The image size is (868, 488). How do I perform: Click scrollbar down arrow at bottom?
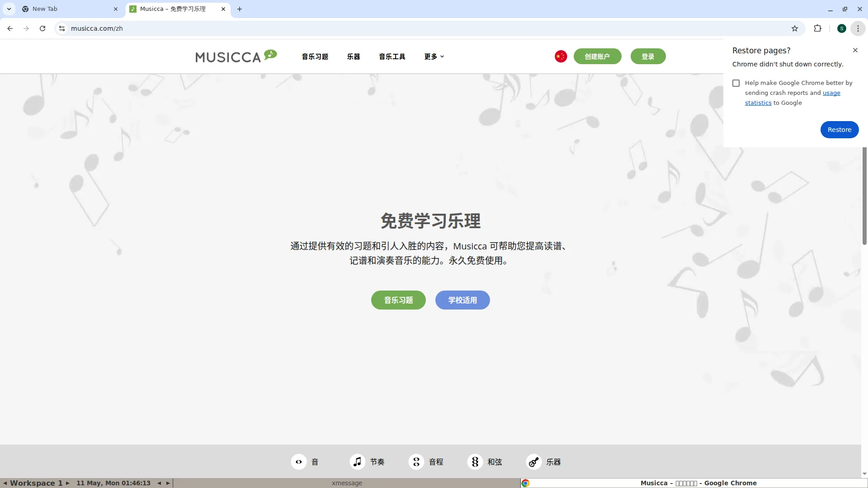pos(864,474)
